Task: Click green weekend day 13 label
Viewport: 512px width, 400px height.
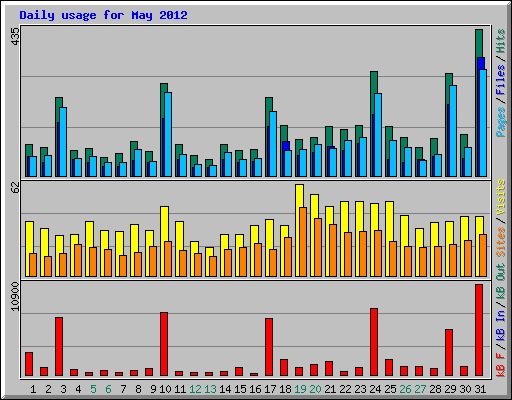Action: coord(210,389)
